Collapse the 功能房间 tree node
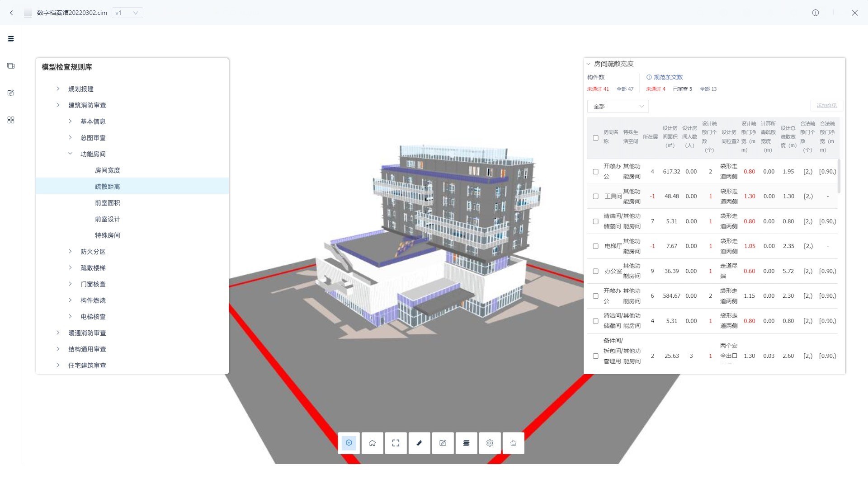The height and width of the screenshot is (492, 868). [71, 154]
